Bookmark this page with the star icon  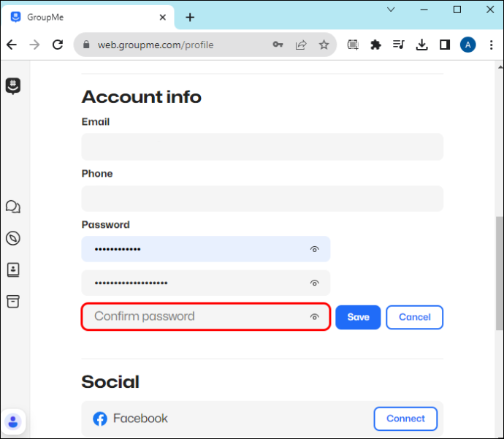(x=324, y=45)
